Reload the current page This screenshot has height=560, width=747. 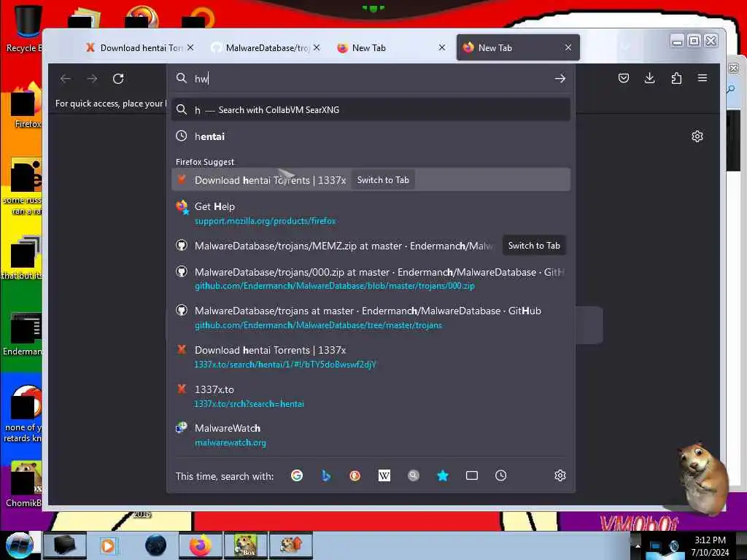(x=118, y=79)
